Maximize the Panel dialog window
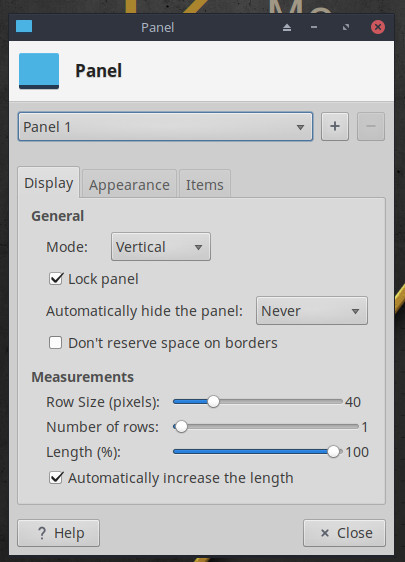Screen dimensions: 405x562 (x=346, y=27)
